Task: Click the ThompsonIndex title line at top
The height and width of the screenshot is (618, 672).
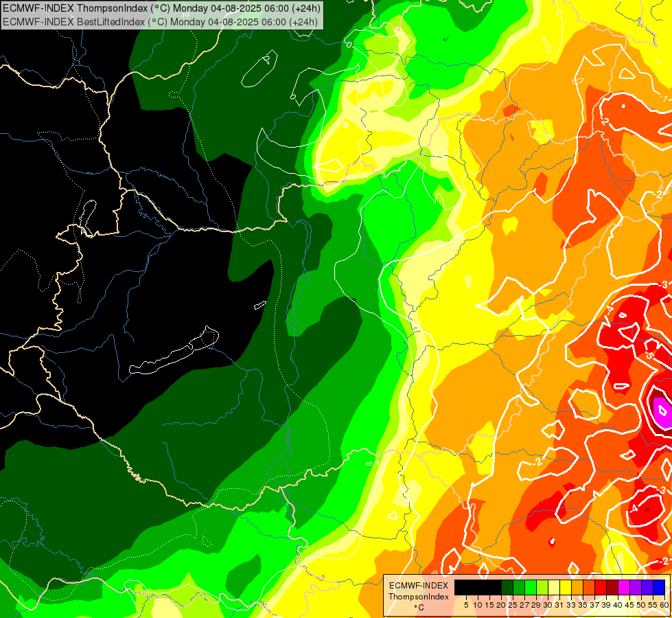Action: [x=161, y=8]
